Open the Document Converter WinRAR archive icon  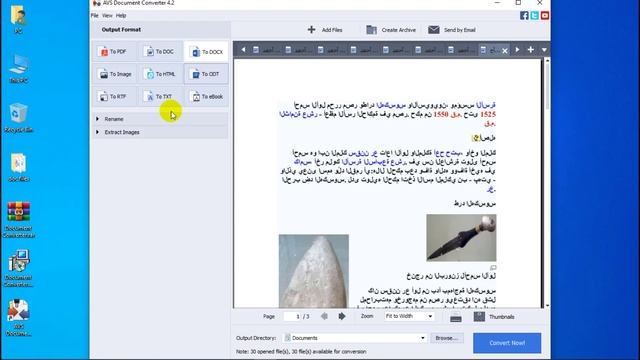click(x=19, y=220)
